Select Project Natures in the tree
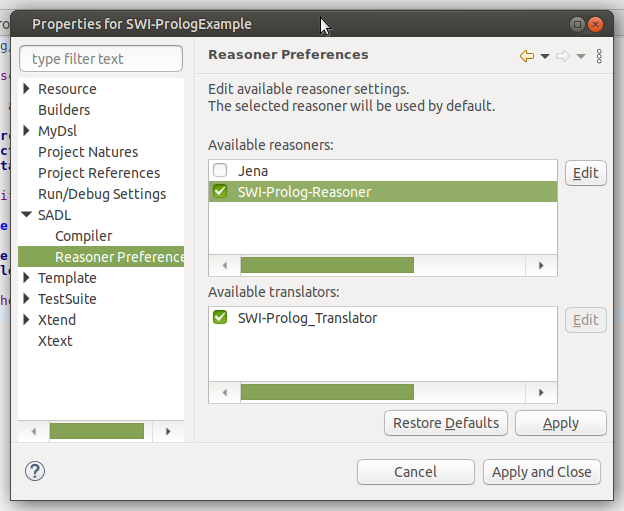 point(88,152)
